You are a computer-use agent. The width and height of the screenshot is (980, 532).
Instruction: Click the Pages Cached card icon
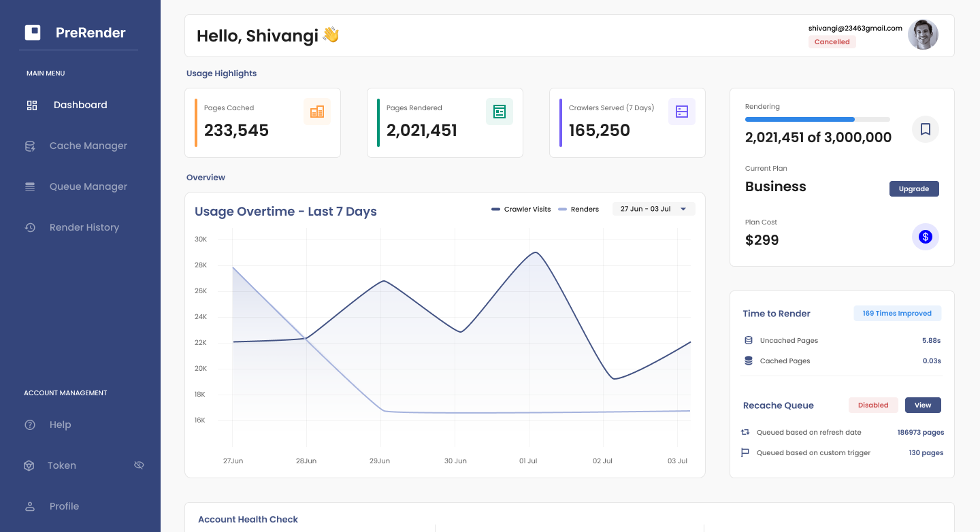tap(317, 111)
